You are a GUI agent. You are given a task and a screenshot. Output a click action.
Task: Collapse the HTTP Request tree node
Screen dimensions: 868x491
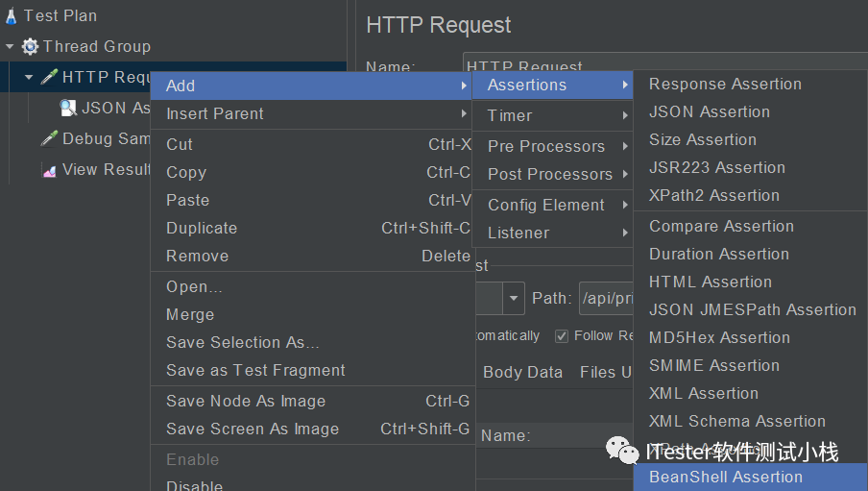[29, 77]
